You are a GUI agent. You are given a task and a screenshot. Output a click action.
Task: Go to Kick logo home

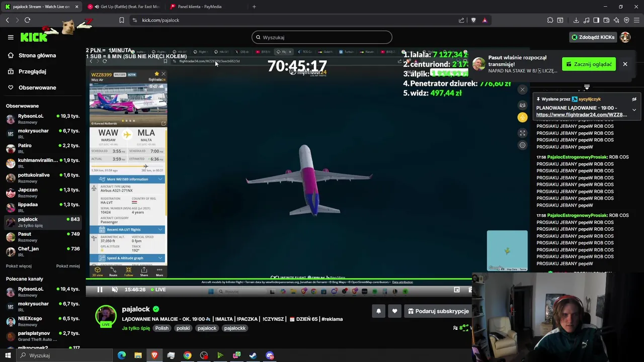[34, 37]
